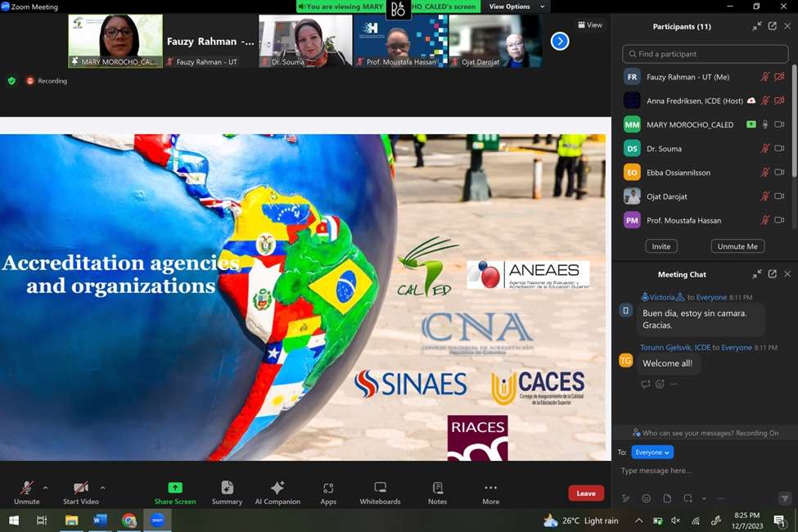Pop out the Meeting Chat panel
This screenshot has width=798, height=532.
pyautogui.click(x=772, y=274)
